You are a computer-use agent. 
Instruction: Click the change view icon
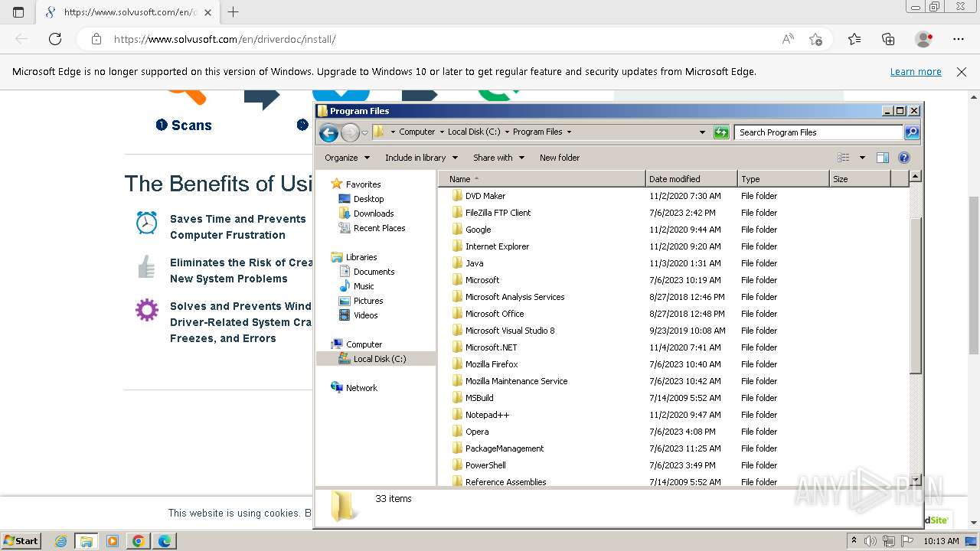[843, 158]
